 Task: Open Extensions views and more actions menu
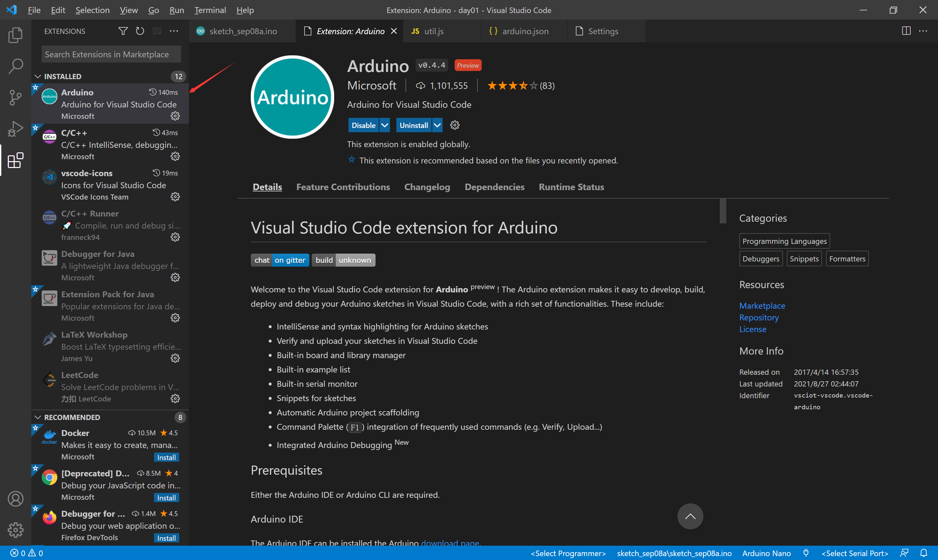(174, 31)
